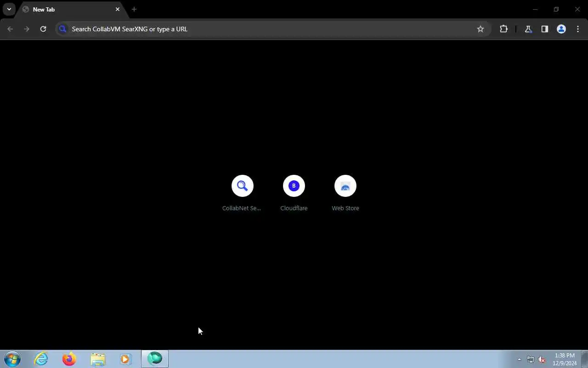The width and height of the screenshot is (588, 368).
Task: Open the Windows Start menu
Action: coord(12,359)
